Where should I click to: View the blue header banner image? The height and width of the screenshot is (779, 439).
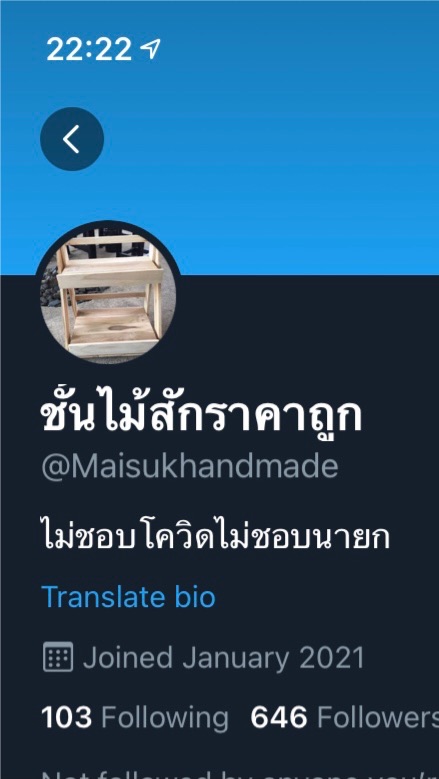220,137
